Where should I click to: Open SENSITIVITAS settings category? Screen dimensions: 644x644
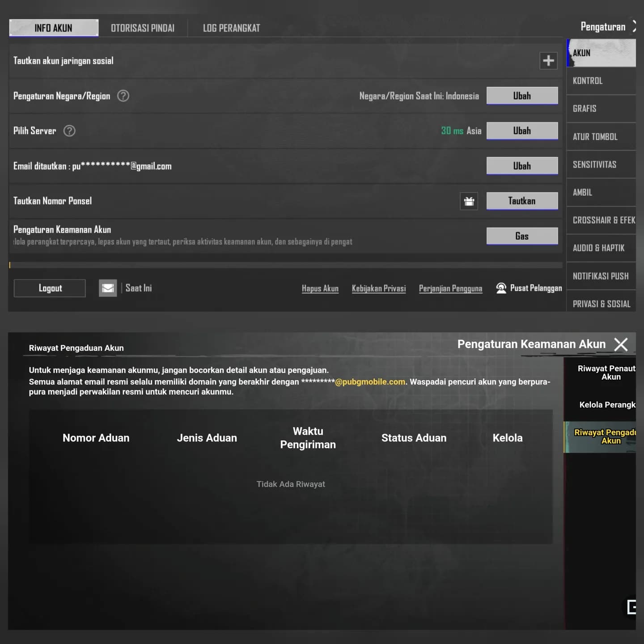click(601, 165)
